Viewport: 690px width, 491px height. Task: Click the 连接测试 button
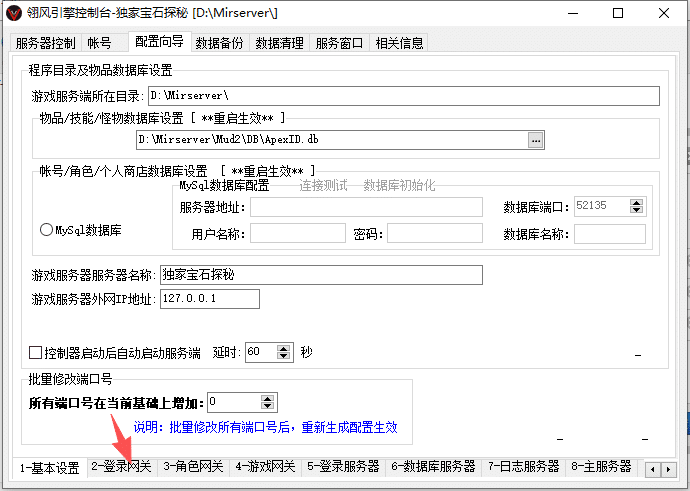pos(323,186)
